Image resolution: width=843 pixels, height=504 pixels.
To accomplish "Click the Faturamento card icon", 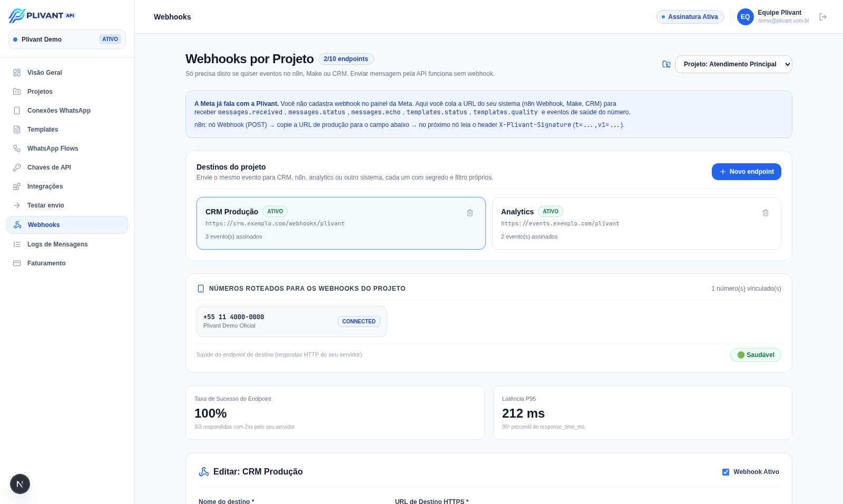I will (17, 263).
